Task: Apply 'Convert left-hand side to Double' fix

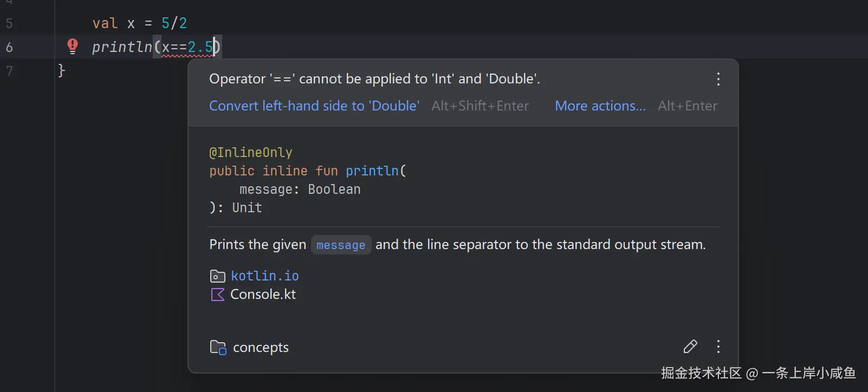Action: tap(314, 106)
